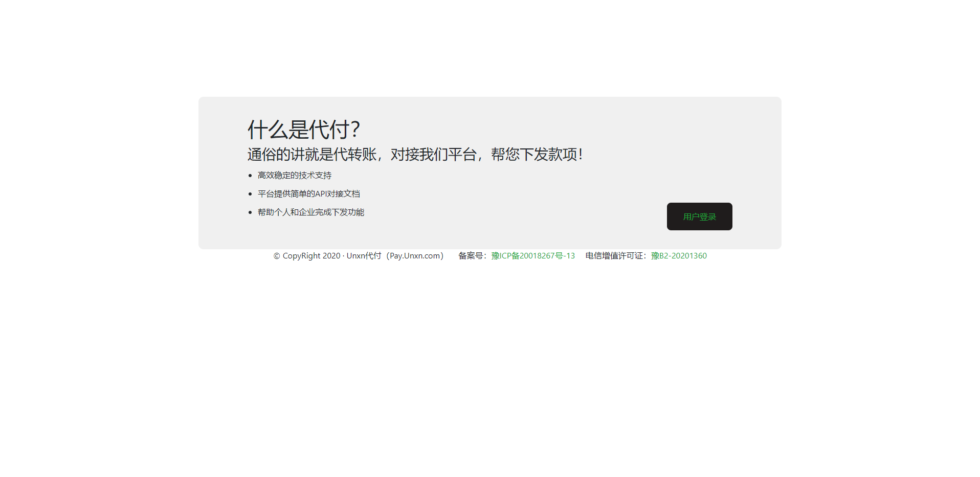
Task: Click the 什么是代付? heading
Action: pyautogui.click(x=304, y=129)
